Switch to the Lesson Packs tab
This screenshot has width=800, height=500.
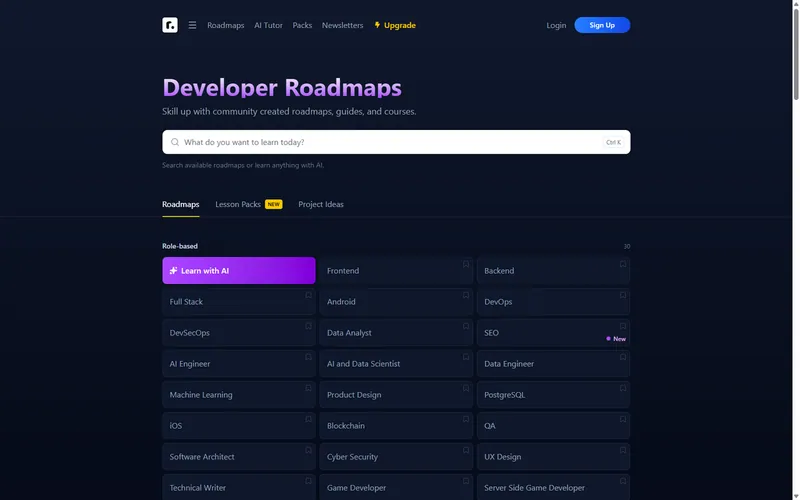coord(248,205)
